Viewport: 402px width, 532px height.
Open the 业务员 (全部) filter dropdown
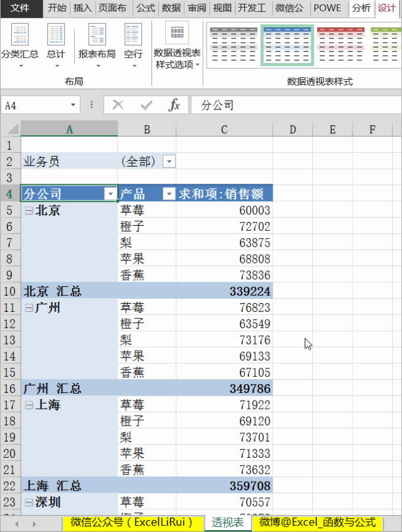[169, 161]
